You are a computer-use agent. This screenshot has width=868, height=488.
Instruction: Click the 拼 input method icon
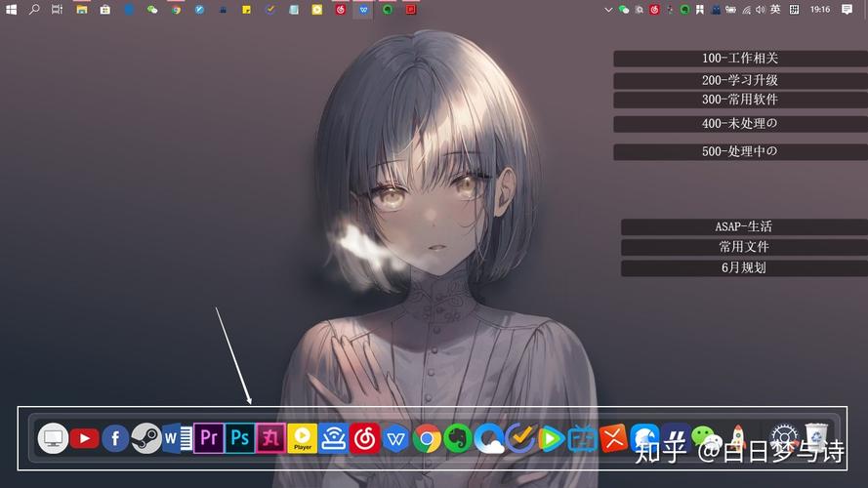click(795, 10)
